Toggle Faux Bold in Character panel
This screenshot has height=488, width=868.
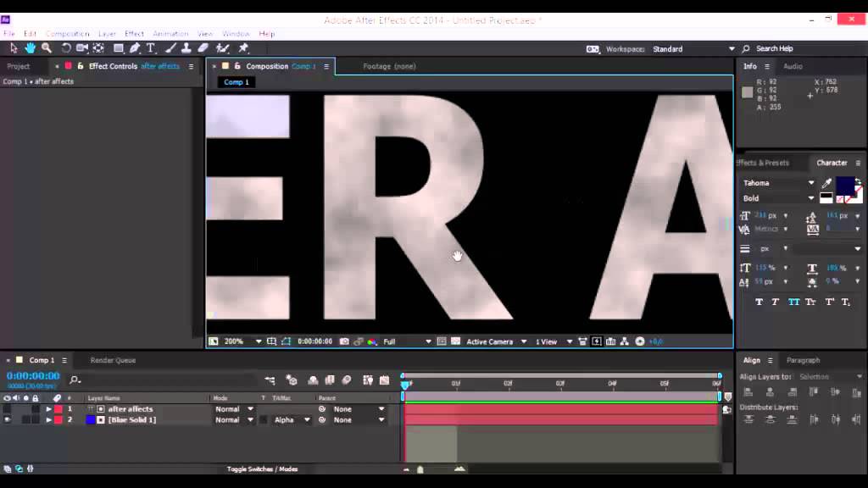(759, 302)
